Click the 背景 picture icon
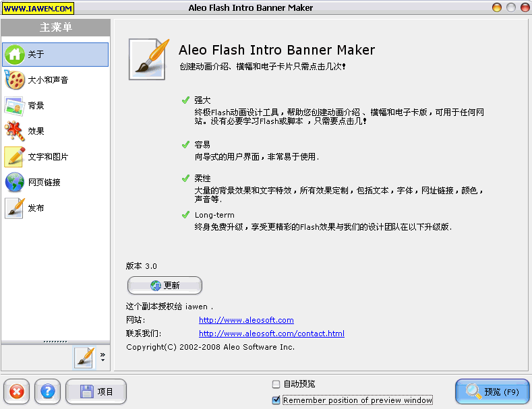Image resolution: width=532 pixels, height=409 pixels. click(x=15, y=106)
